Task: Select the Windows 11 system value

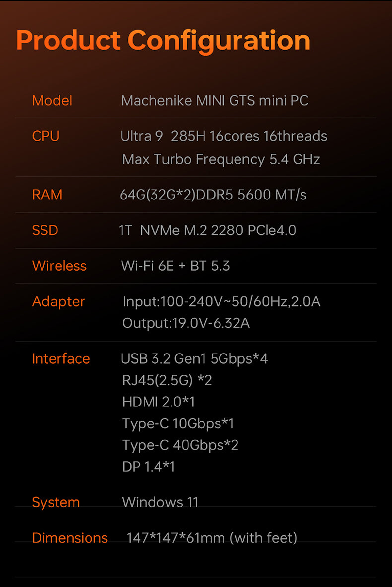Action: tap(160, 502)
